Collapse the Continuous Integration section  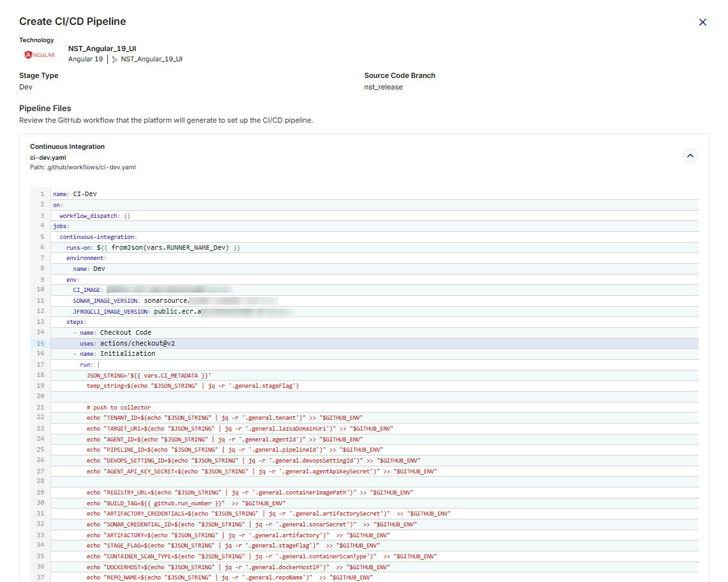[x=690, y=156]
